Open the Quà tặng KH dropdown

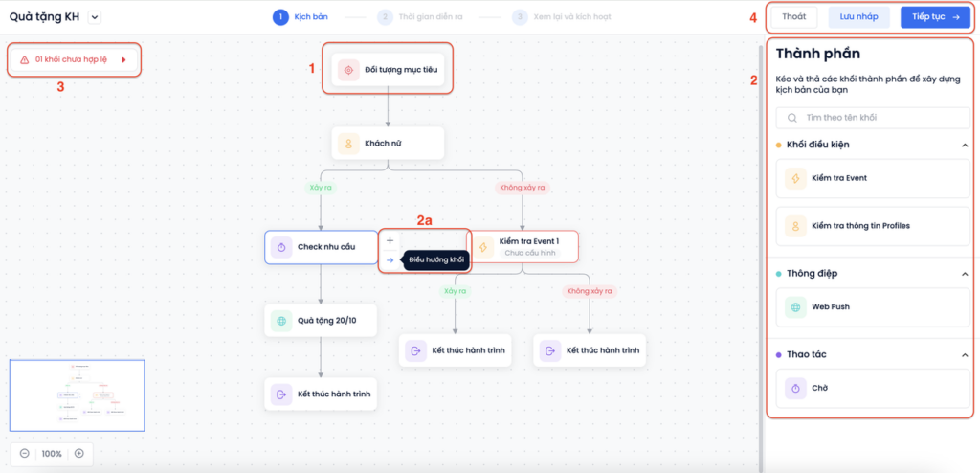pyautogui.click(x=95, y=17)
